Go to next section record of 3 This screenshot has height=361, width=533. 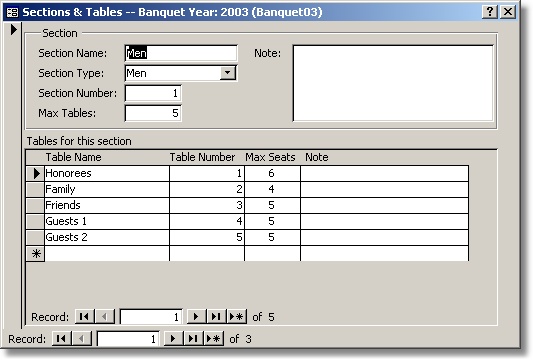pos(173,339)
